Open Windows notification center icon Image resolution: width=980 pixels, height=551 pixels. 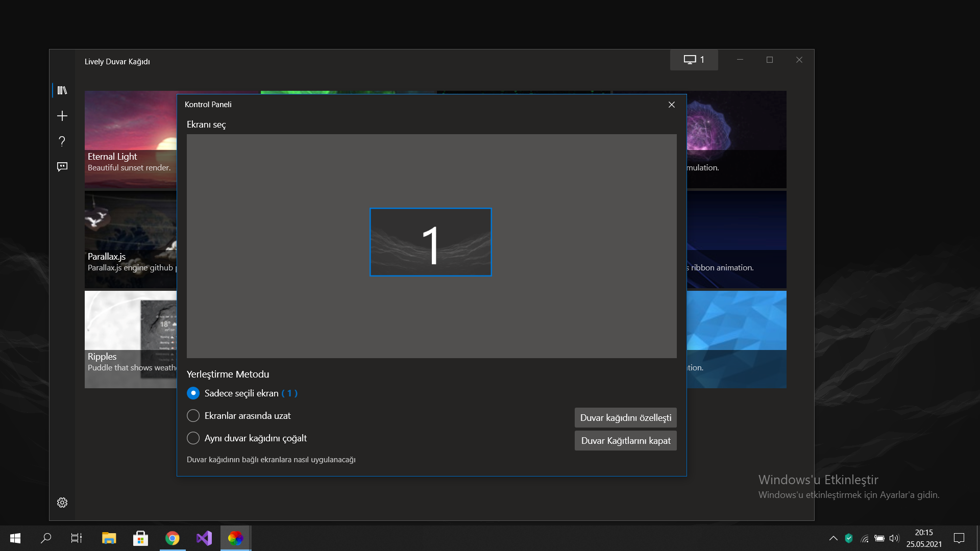click(959, 538)
